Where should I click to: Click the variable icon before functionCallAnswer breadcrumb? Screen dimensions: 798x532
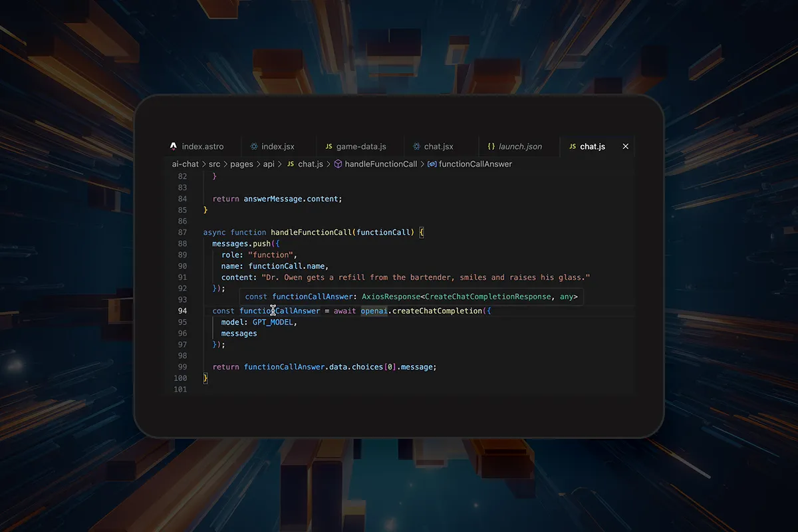click(x=432, y=164)
